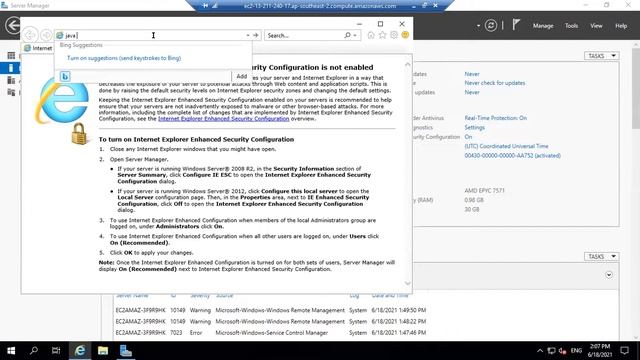The width and height of the screenshot is (640, 360).
Task: Click 'Real-Time Protection: On' link
Action: pyautogui.click(x=496, y=118)
